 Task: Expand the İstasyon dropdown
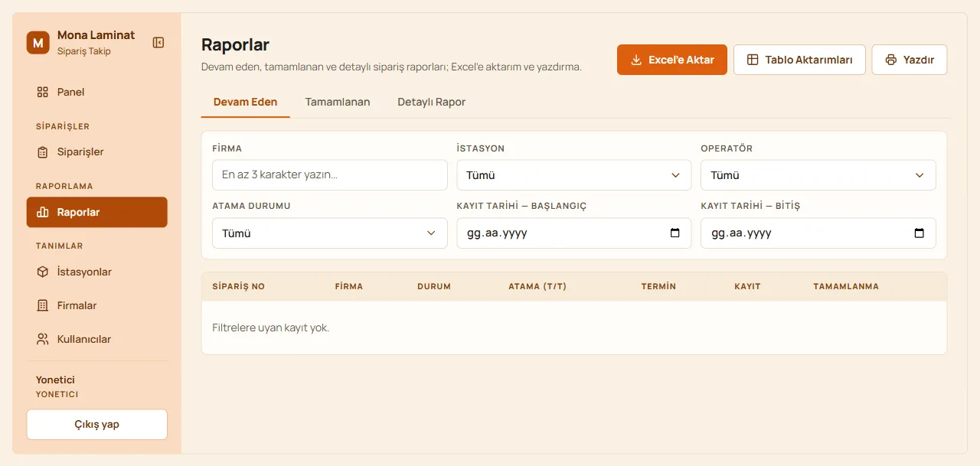pyautogui.click(x=574, y=175)
